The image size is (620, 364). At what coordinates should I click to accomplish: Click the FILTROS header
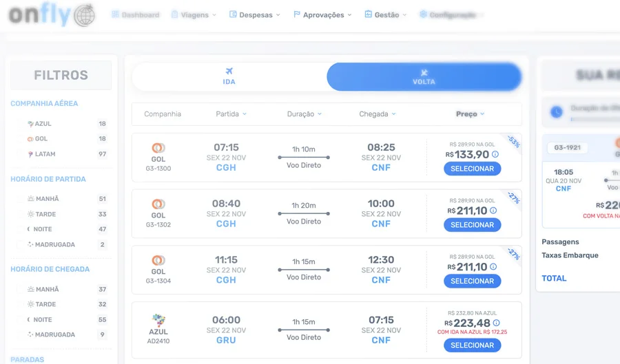pyautogui.click(x=61, y=75)
